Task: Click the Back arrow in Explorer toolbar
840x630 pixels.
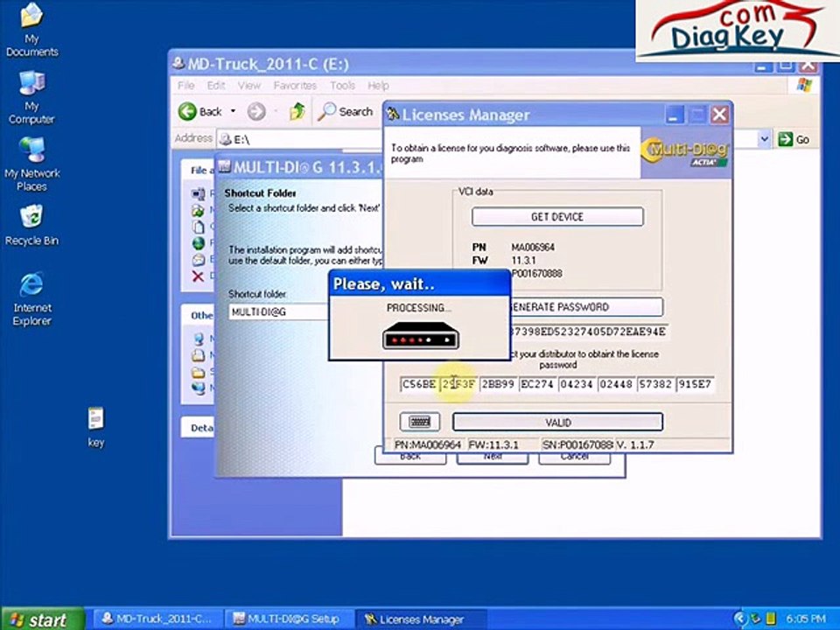Action: (x=200, y=111)
